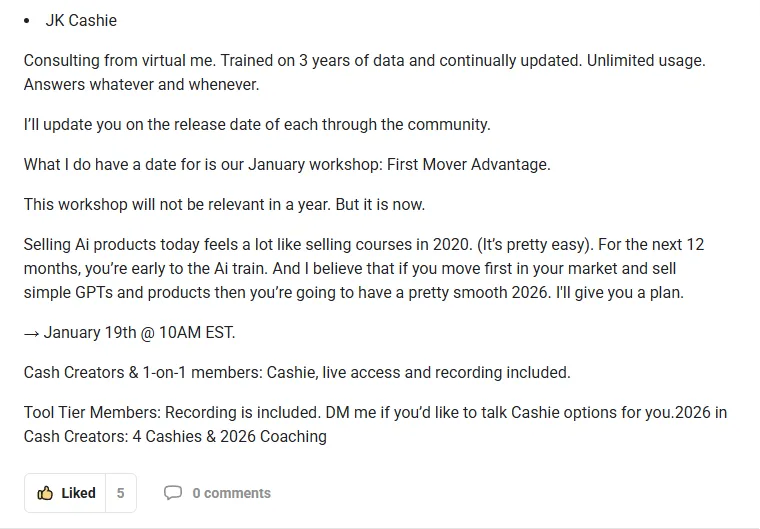Click the 'Cash Creators & 1-on-1 members' line
760x529 pixels.
[297, 372]
